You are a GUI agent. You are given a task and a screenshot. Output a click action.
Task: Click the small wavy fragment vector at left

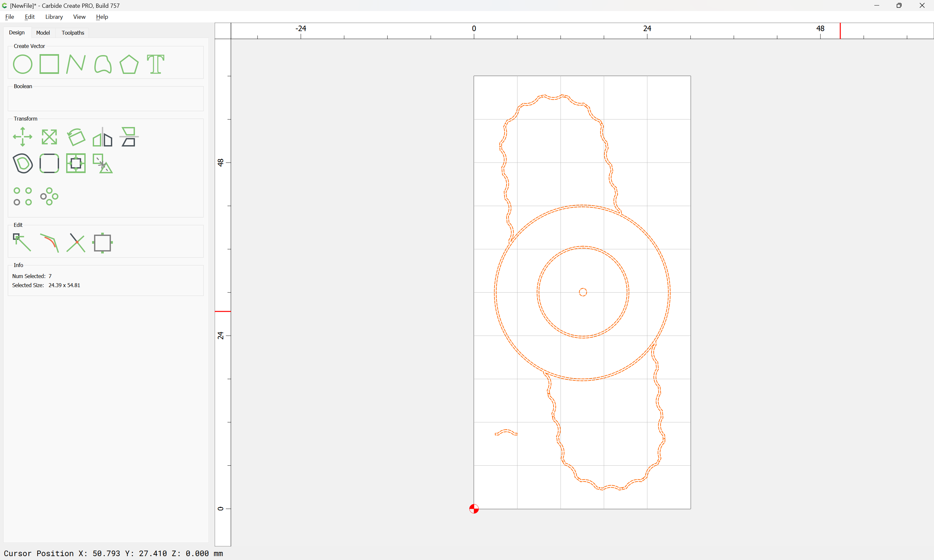(x=506, y=432)
